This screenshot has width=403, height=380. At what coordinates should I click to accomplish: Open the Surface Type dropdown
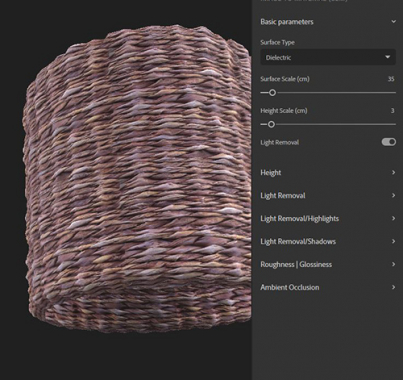pos(328,57)
